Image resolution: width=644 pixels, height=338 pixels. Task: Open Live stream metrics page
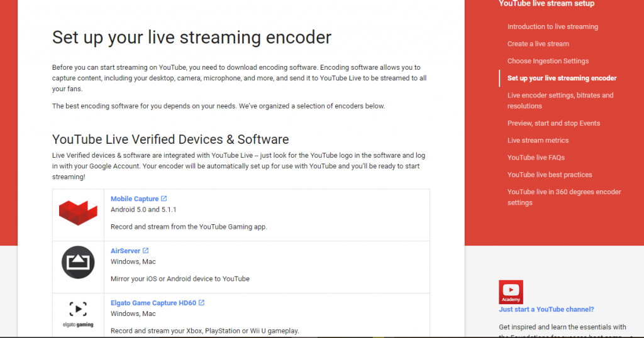point(538,140)
